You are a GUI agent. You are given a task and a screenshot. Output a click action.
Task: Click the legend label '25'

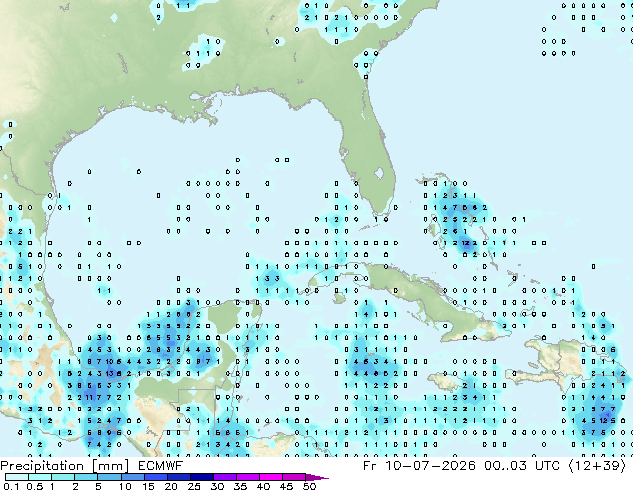point(194,486)
